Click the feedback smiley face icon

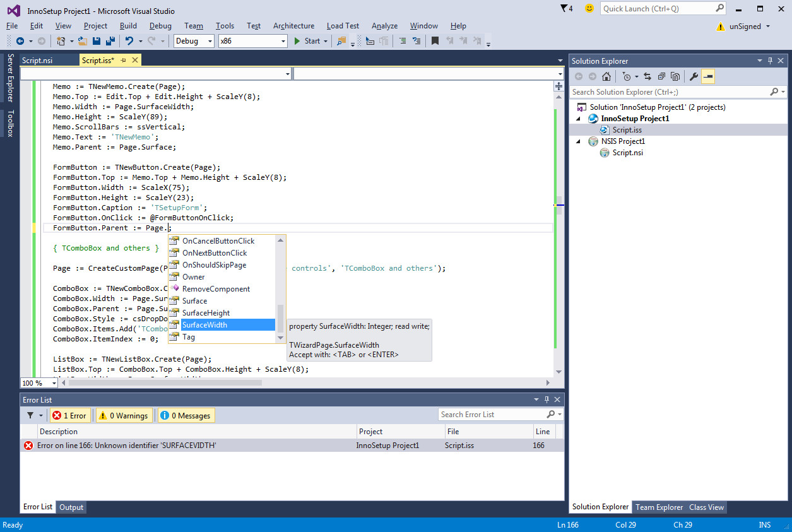(x=589, y=8)
